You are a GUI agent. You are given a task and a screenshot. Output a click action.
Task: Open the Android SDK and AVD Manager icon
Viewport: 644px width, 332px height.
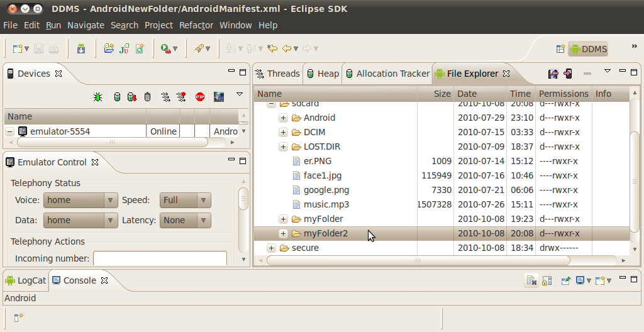(x=81, y=49)
